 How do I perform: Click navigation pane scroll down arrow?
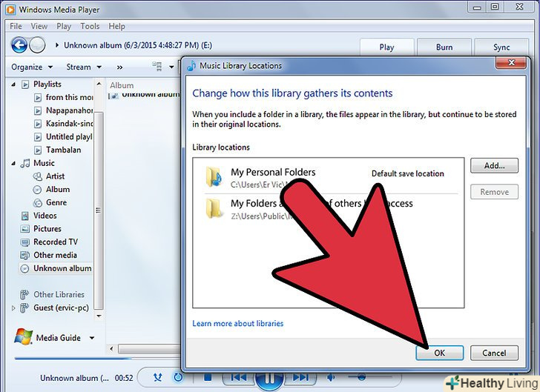coord(99,316)
